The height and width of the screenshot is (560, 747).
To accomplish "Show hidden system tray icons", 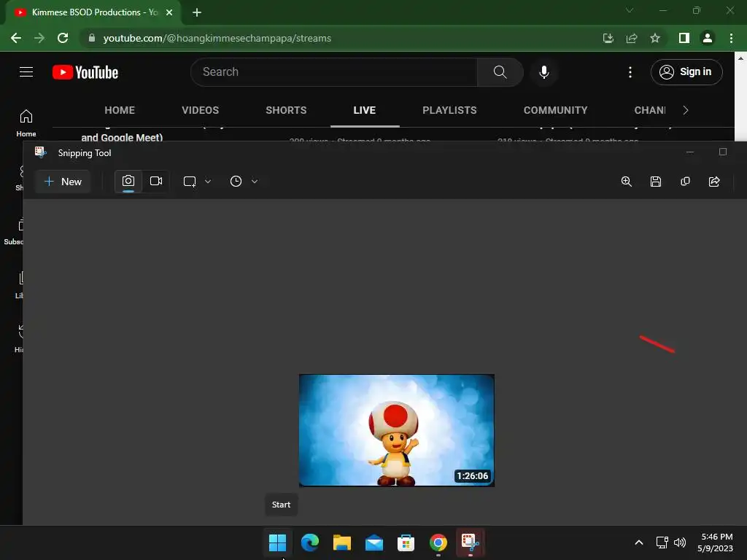I will pos(639,542).
